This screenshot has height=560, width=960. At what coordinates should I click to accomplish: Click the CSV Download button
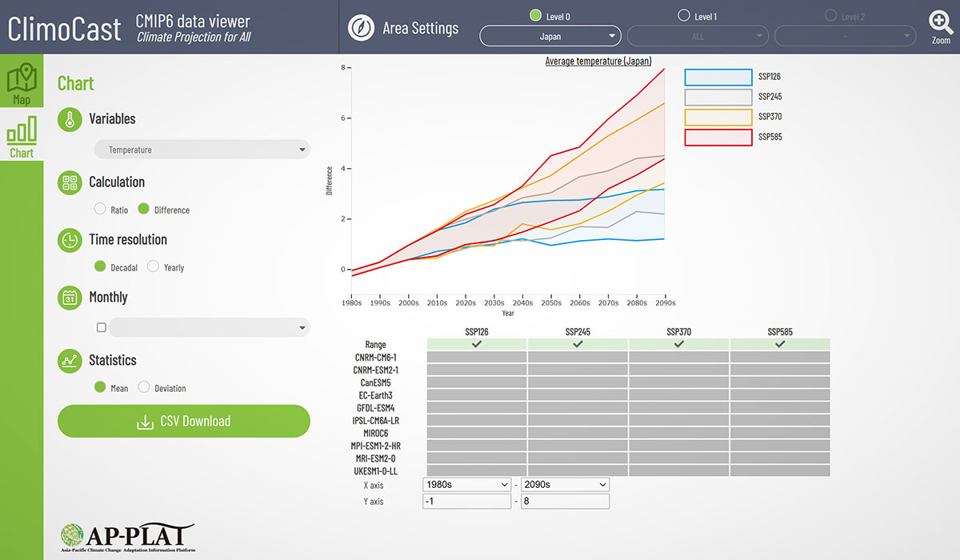[183, 421]
